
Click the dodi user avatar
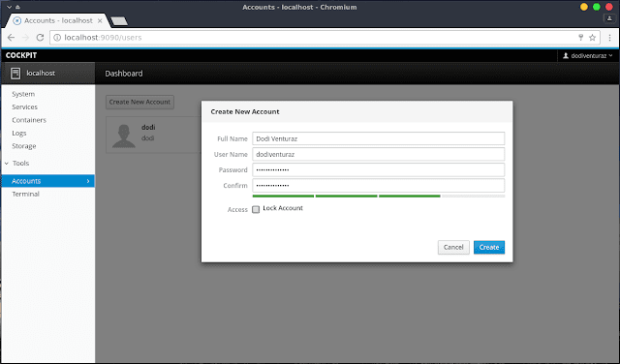[x=124, y=136]
